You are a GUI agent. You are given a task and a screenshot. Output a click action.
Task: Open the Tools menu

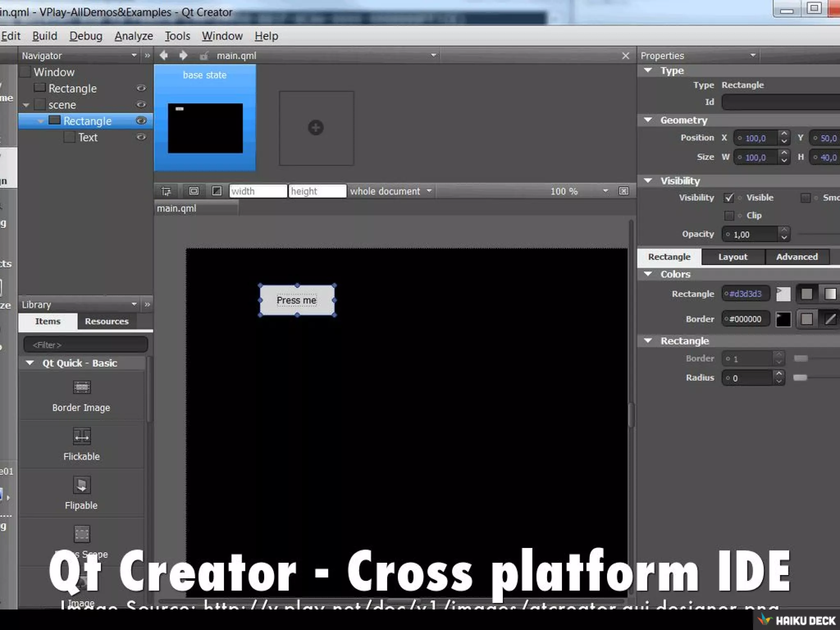177,36
